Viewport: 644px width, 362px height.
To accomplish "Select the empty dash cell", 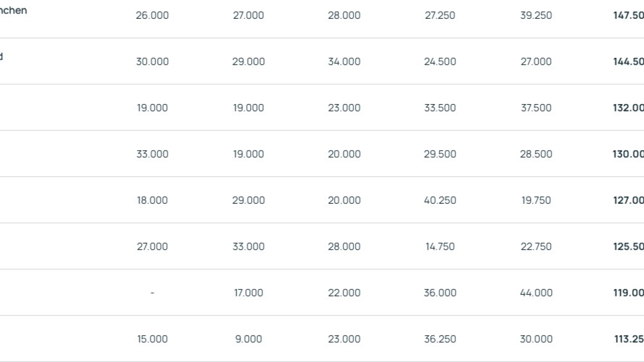I will [x=152, y=293].
